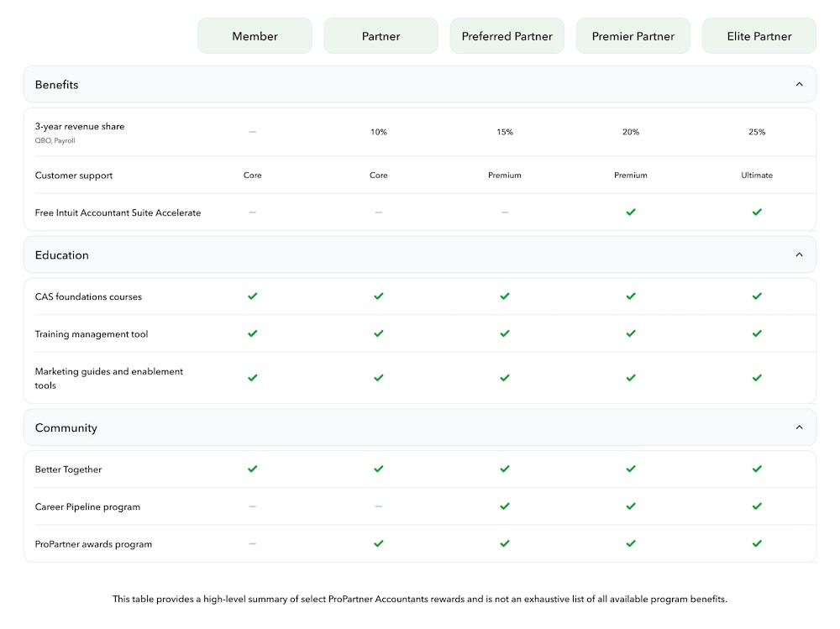Click the table summary disclaimer text
This screenshot has height=629, width=840.
point(419,599)
